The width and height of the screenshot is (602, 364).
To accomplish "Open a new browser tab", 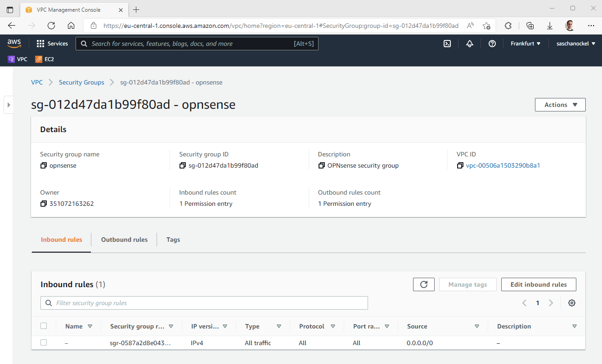I will (x=136, y=9).
